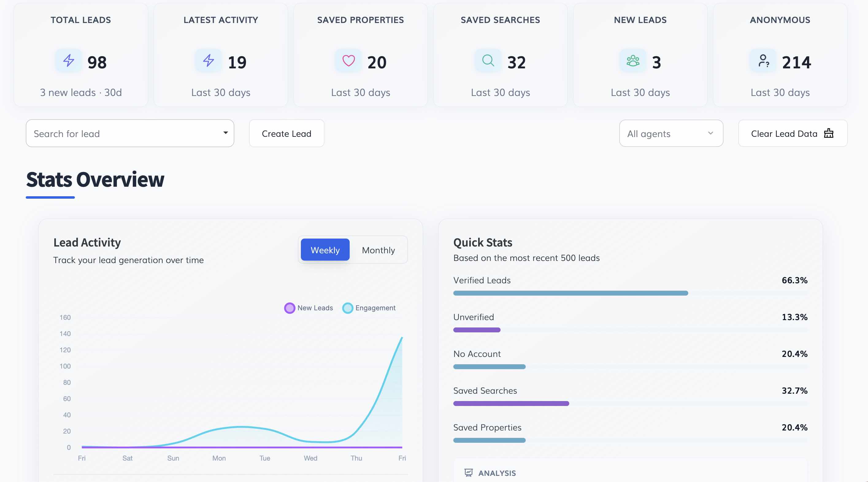Click the All agents chevron arrow
Image resolution: width=868 pixels, height=482 pixels.
click(x=710, y=133)
